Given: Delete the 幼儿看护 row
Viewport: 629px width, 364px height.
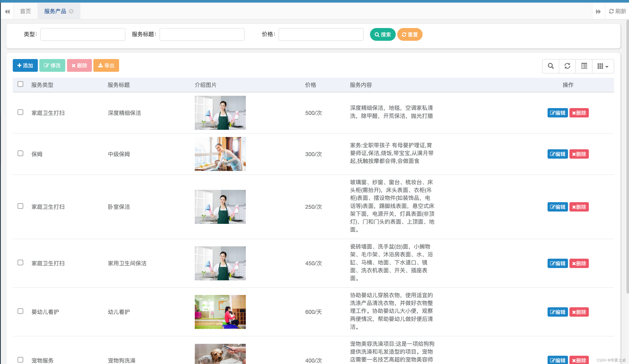Looking at the screenshot, I should (579, 312).
